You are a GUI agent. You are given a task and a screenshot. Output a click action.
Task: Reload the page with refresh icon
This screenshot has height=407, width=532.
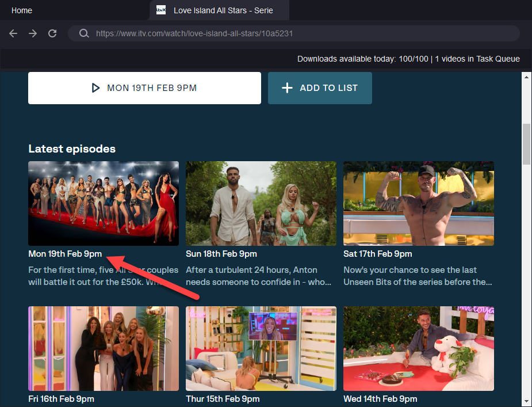coord(52,33)
